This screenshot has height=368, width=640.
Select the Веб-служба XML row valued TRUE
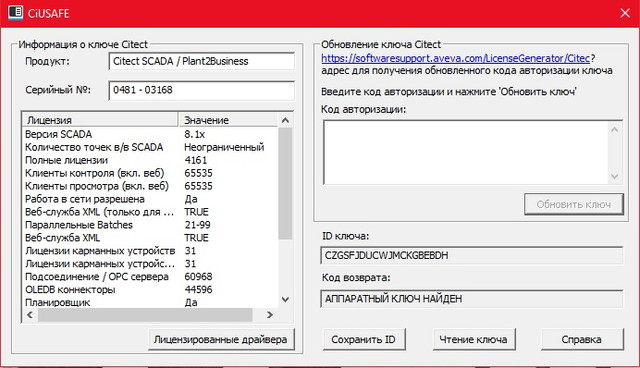(151, 238)
